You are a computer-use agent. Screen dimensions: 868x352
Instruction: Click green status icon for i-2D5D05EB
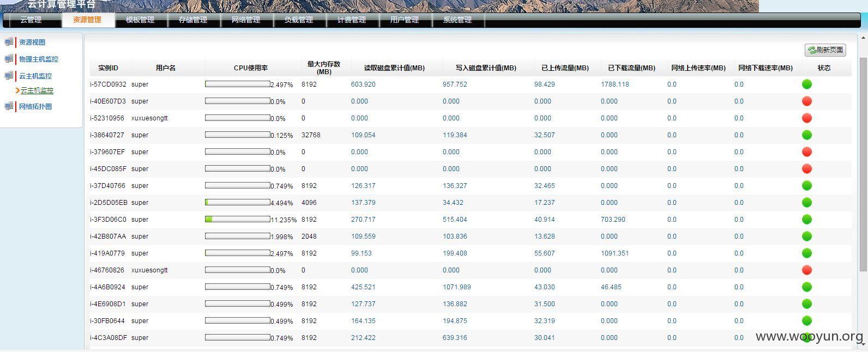pos(807,203)
